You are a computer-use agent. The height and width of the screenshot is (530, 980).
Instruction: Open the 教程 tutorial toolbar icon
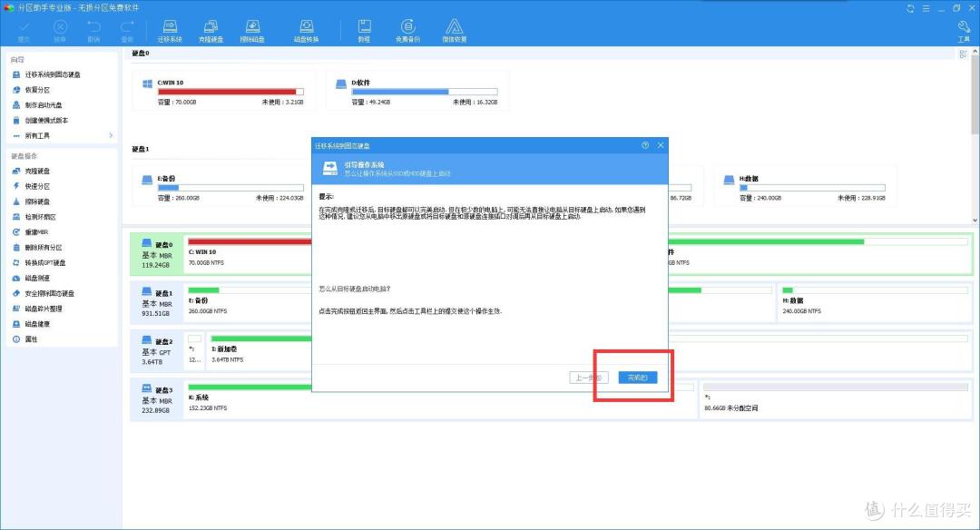364,30
